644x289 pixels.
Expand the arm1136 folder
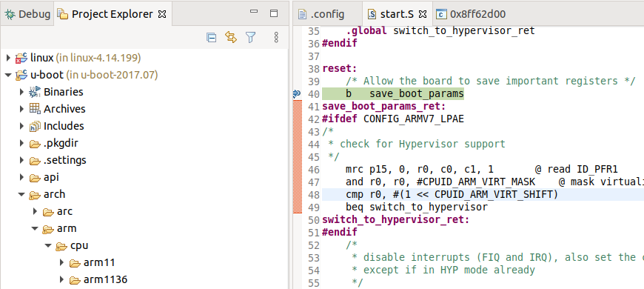click(62, 280)
